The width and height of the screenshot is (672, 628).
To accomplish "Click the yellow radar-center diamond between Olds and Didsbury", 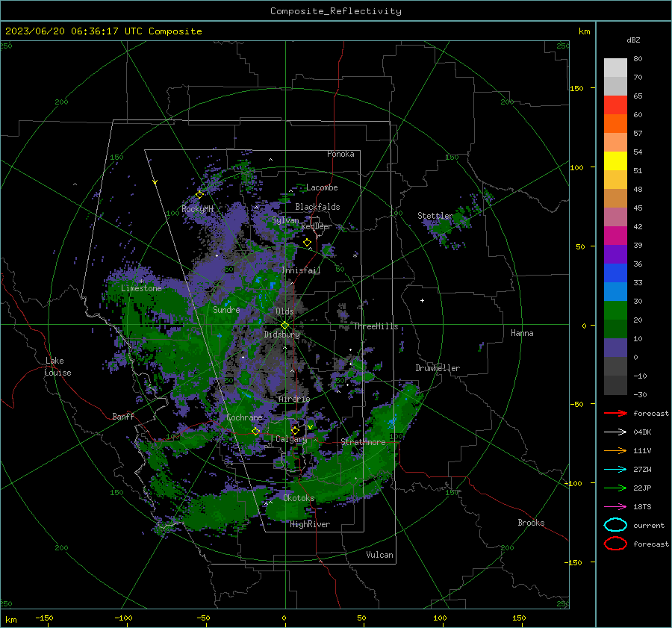I will pyautogui.click(x=284, y=326).
